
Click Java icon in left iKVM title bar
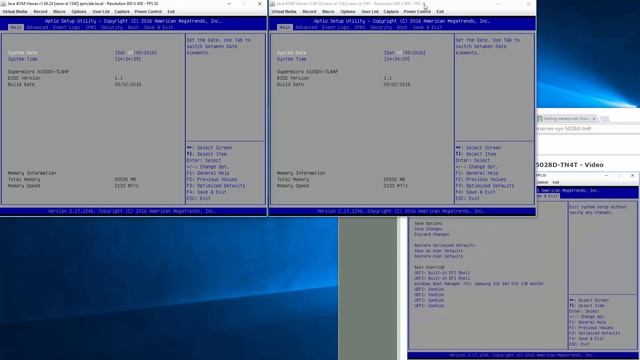point(4,4)
